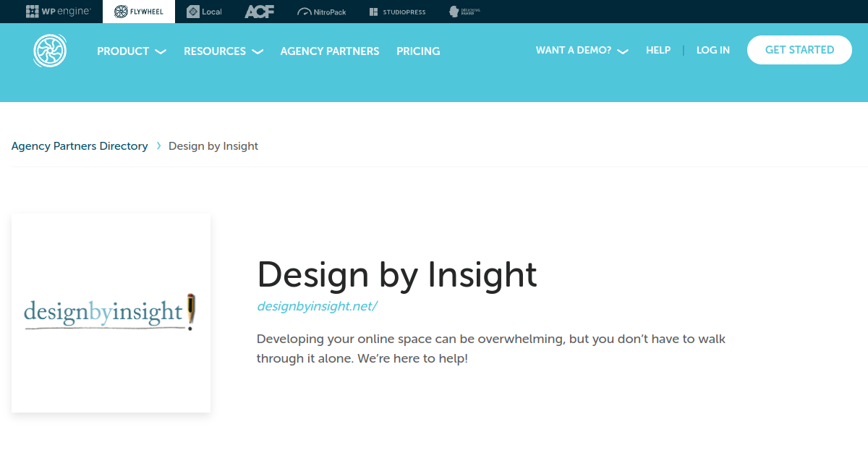Open the NitroPack brand link
The height and width of the screenshot is (456, 868).
(x=322, y=12)
